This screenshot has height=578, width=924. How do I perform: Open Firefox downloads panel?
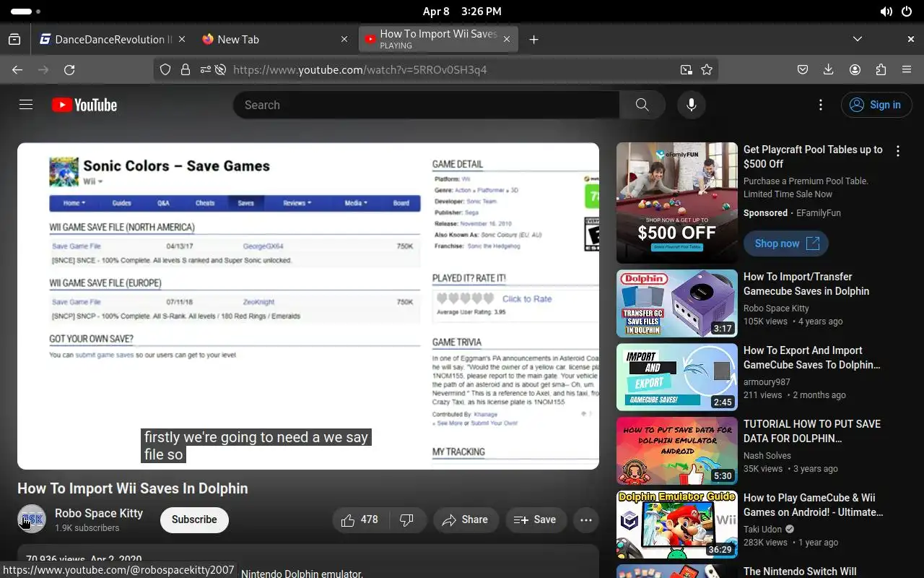click(829, 69)
